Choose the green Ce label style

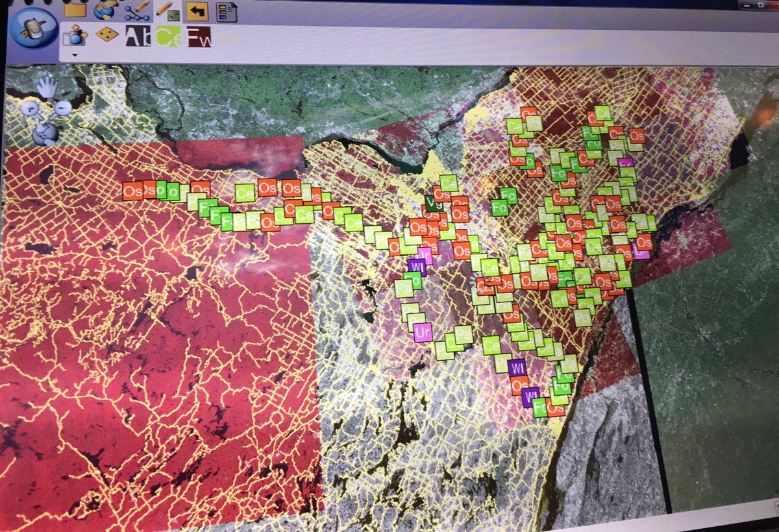(x=168, y=36)
